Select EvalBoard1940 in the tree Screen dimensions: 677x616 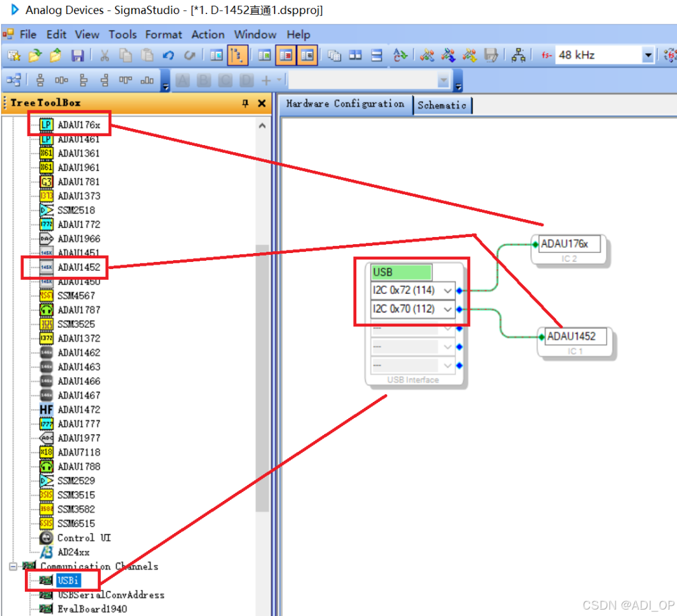93,609
